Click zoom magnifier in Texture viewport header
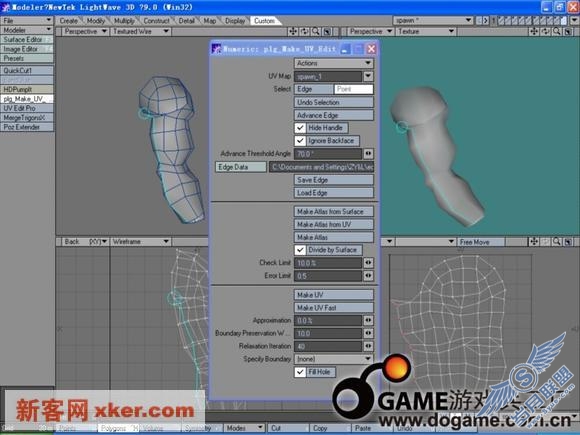 557,31
